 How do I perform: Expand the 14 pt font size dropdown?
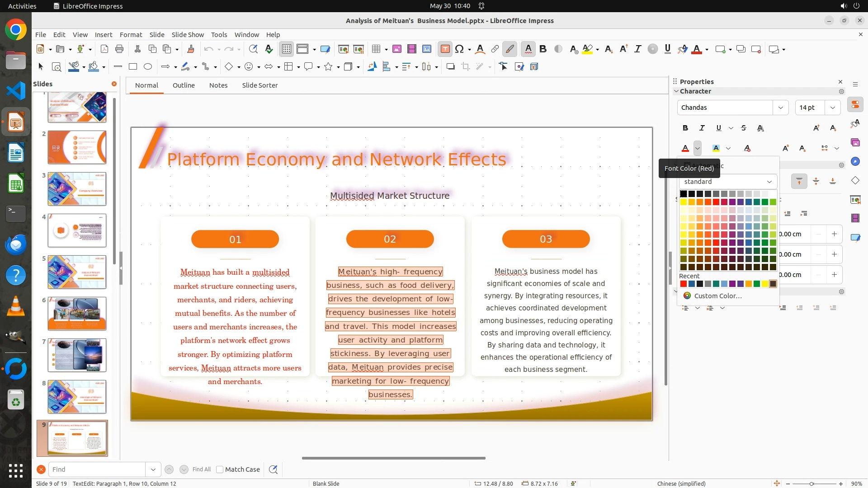click(x=832, y=108)
